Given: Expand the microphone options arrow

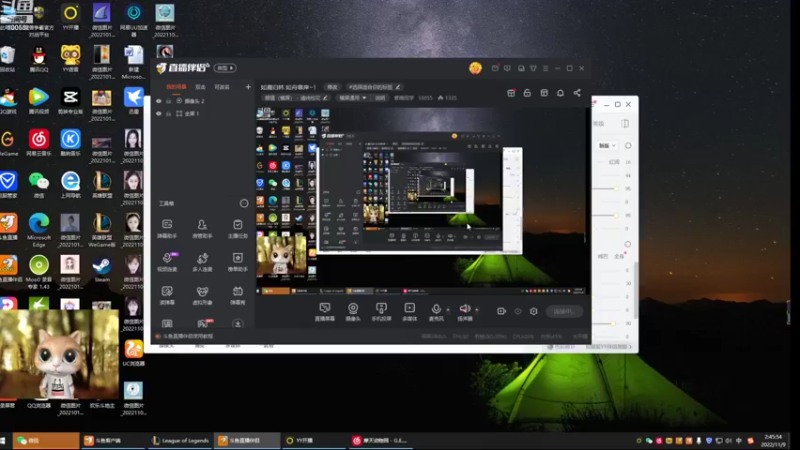Looking at the screenshot, I should tap(448, 309).
